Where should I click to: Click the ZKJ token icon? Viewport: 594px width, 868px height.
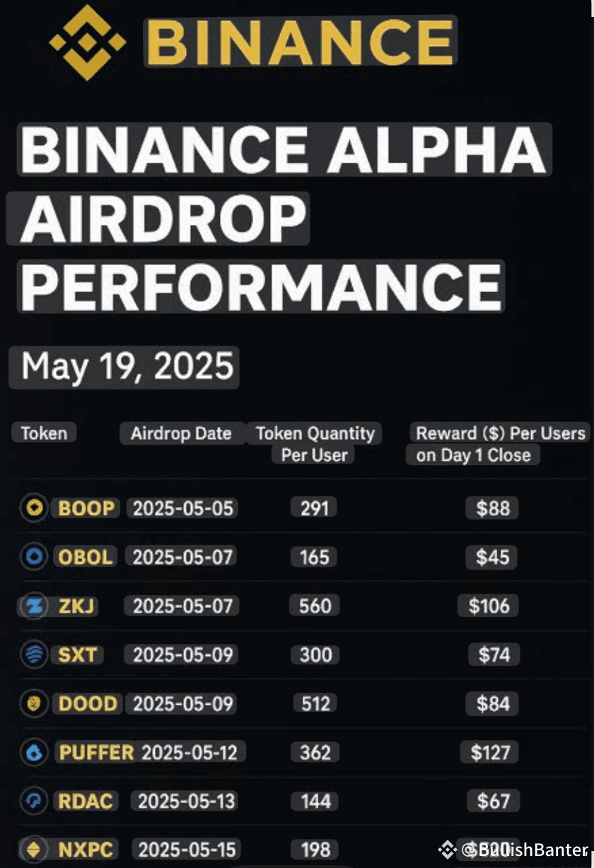pos(33,606)
